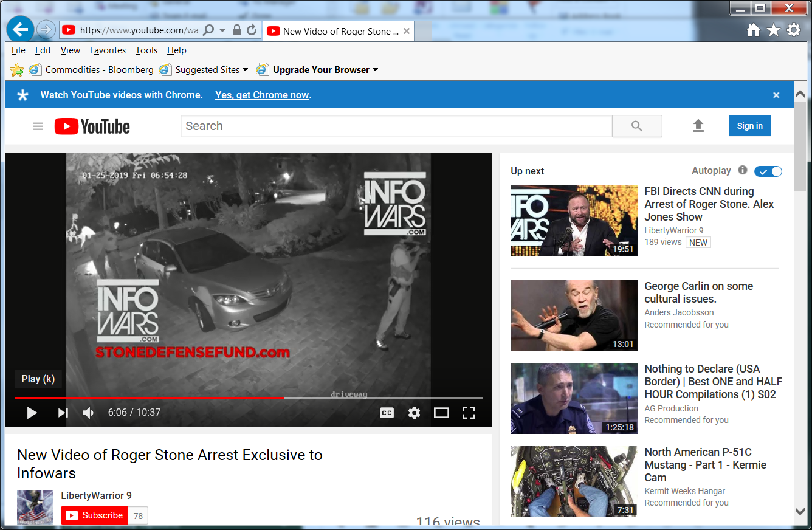Open the George Carlin video thumbnail
Image resolution: width=812 pixels, height=530 pixels.
(x=574, y=315)
